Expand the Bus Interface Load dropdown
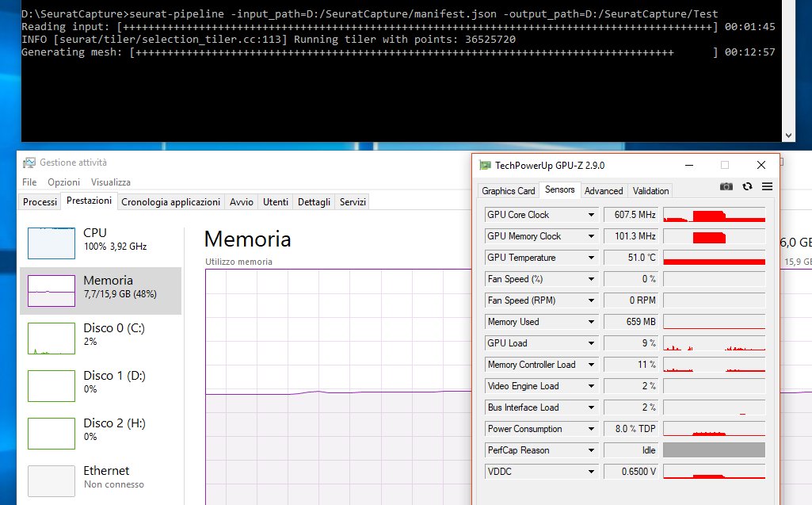Viewport: 812px width, 505px height. coord(591,407)
